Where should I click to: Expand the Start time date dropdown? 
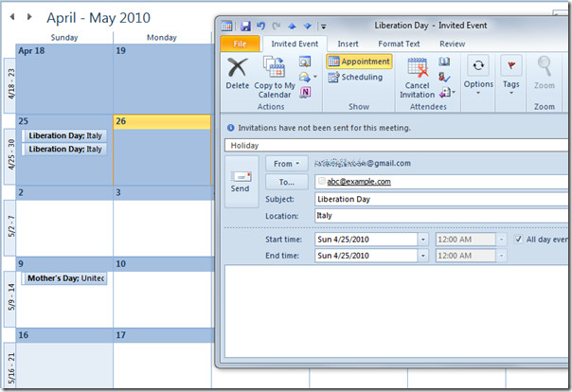(422, 240)
